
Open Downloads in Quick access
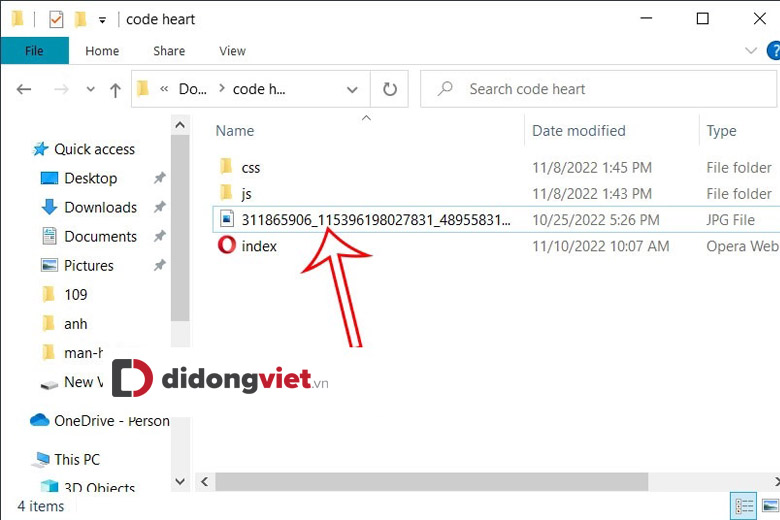(x=100, y=207)
